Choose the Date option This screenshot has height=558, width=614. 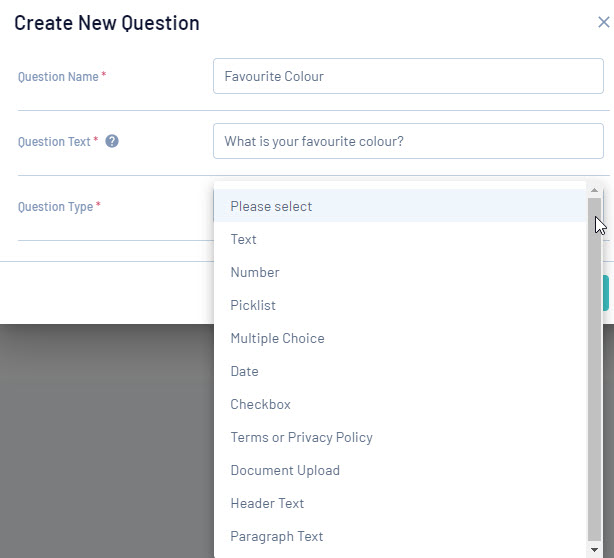[244, 371]
